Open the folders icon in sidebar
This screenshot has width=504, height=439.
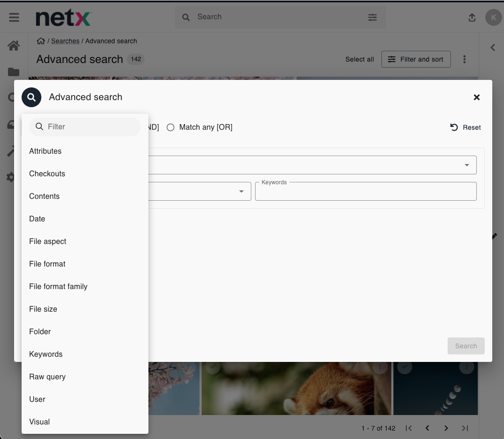click(x=14, y=72)
